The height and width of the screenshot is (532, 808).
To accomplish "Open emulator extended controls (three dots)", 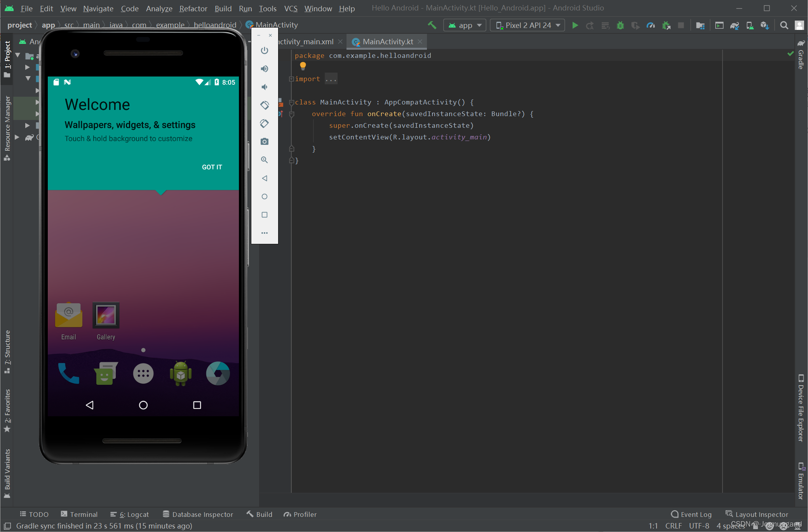I will 265,233.
